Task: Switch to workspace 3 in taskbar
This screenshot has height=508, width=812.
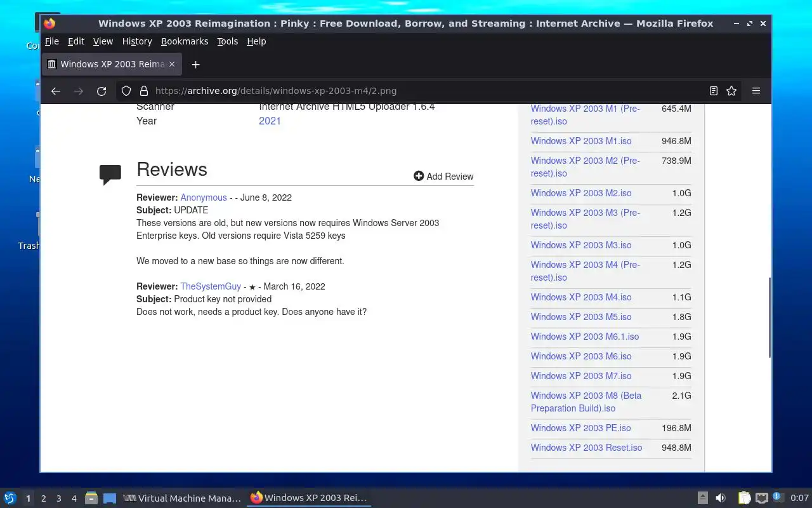Action: (58, 498)
